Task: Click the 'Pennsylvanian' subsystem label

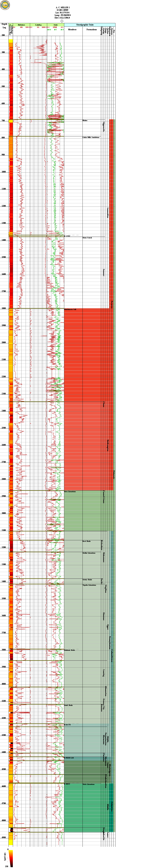Action: pos(110,643)
